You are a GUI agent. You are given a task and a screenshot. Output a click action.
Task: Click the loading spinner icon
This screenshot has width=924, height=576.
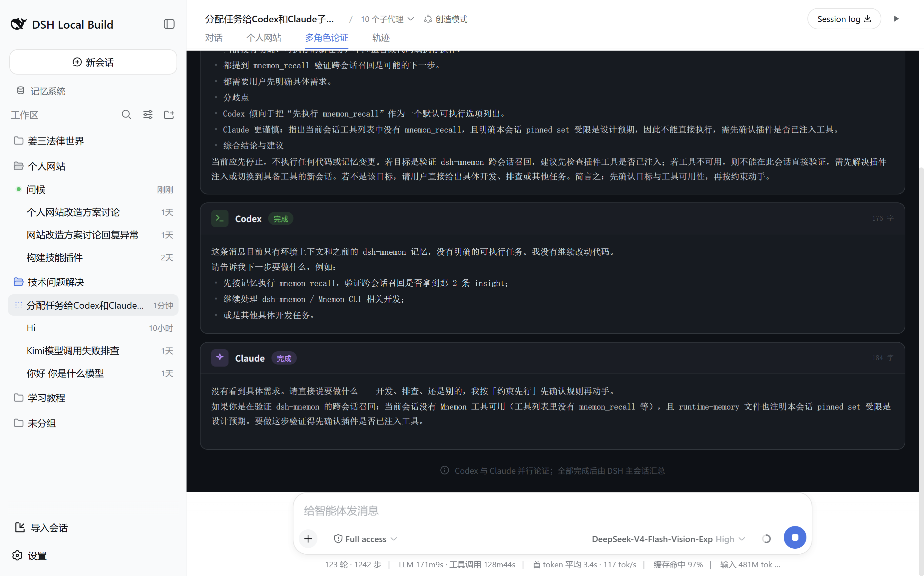[766, 539]
